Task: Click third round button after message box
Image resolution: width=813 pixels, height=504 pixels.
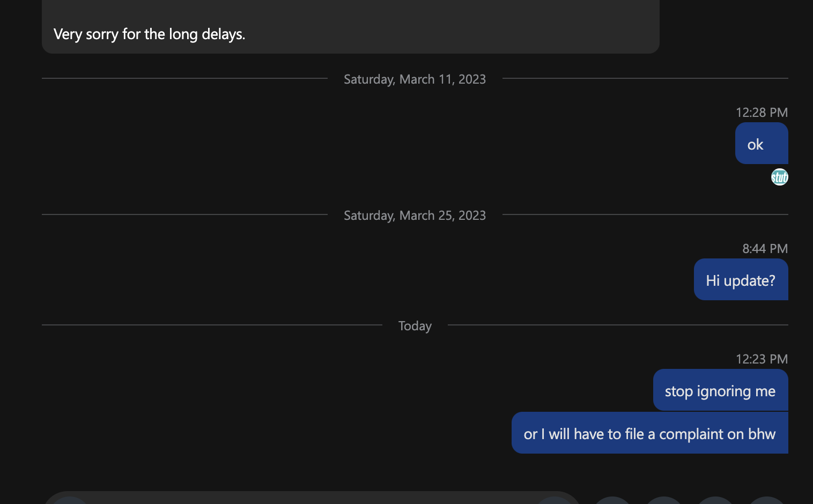Action: (715, 501)
